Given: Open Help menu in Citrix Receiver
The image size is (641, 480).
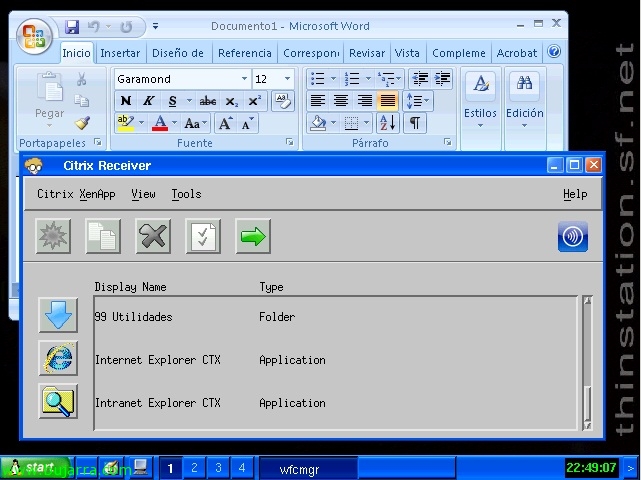Looking at the screenshot, I should [575, 194].
